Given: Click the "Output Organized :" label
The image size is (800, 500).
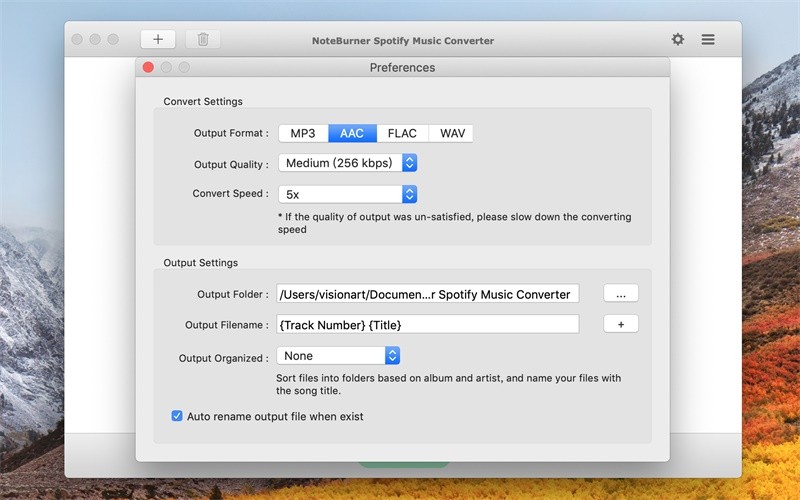Looking at the screenshot, I should click(x=223, y=358).
